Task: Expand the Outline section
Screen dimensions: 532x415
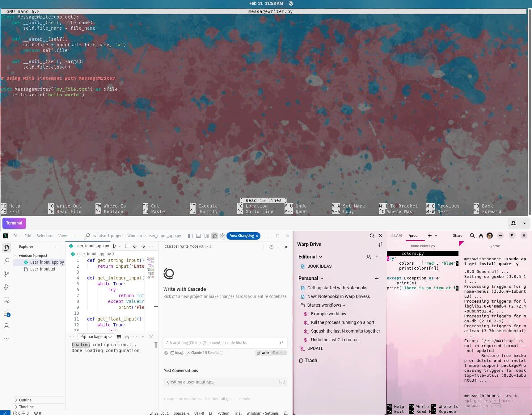Action: pos(25,400)
